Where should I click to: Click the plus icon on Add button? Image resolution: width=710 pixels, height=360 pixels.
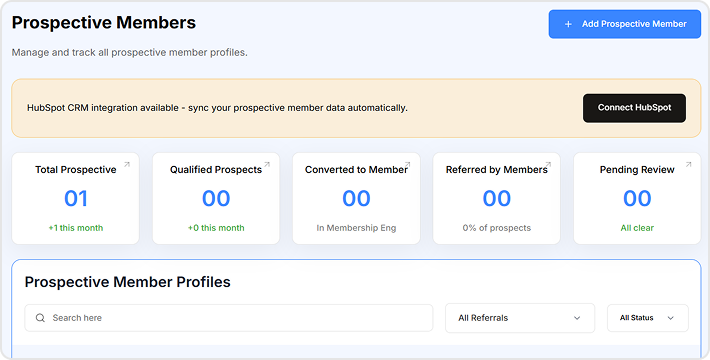(568, 24)
